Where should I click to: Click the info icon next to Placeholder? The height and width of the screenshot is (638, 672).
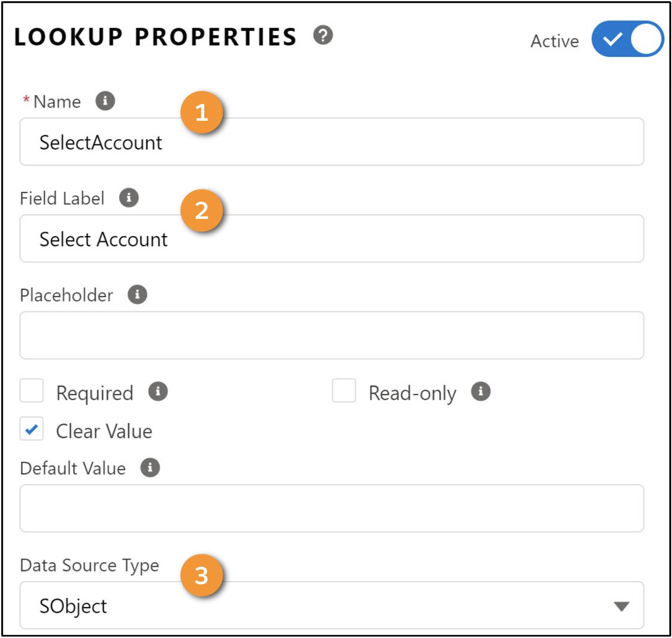tap(137, 294)
